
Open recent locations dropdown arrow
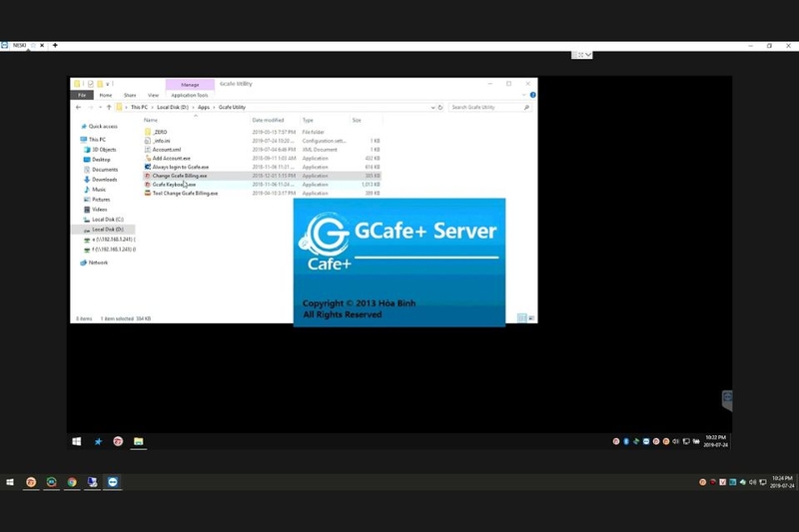(100, 108)
